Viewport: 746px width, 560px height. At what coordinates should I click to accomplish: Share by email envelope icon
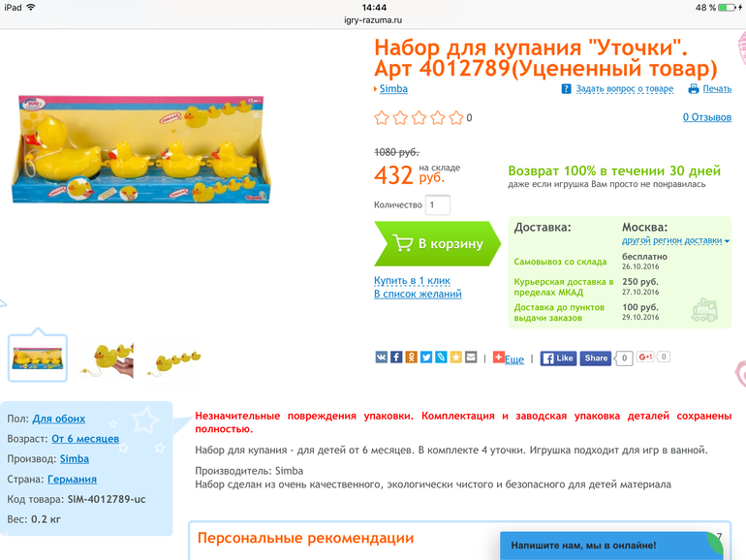pos(471,358)
